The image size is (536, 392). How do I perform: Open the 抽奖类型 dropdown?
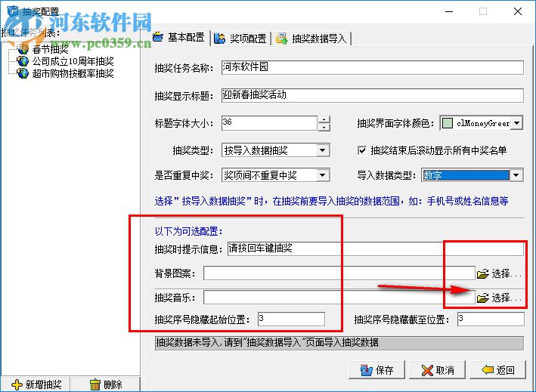pyautogui.click(x=322, y=150)
